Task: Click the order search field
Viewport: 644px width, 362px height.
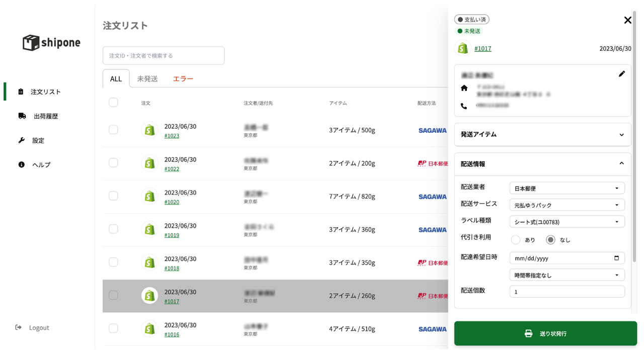Action: 164,55
